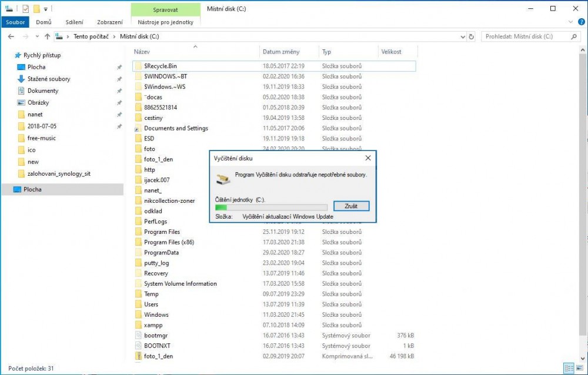Click the Prohledat: Místní disk (C:) search field
The image size is (588, 375).
526,36
